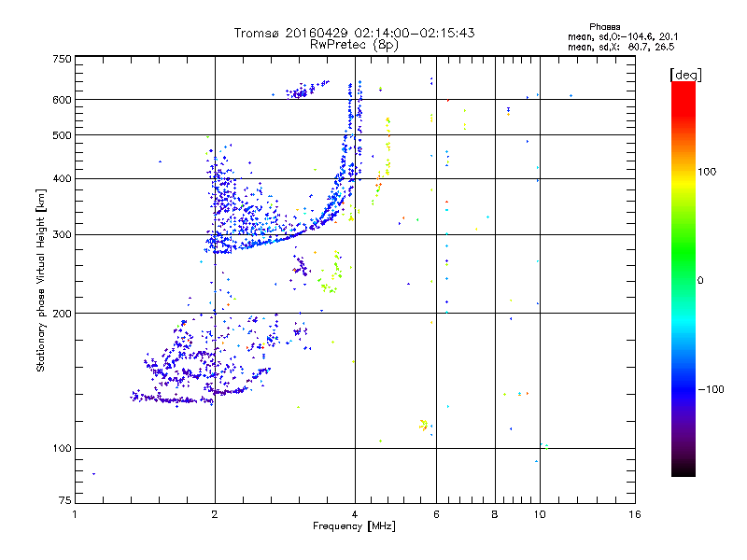This screenshot has width=747, height=560.
Task: Click the '[deg]' colorbar unit label
Action: point(685,75)
